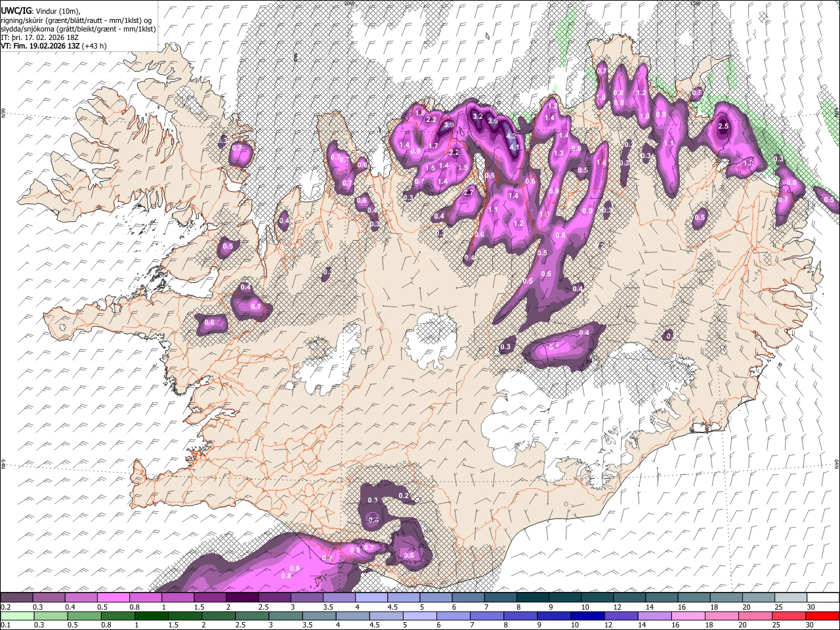
Task: Click the 4.1 precipitation value on the map
Action: coord(515,147)
